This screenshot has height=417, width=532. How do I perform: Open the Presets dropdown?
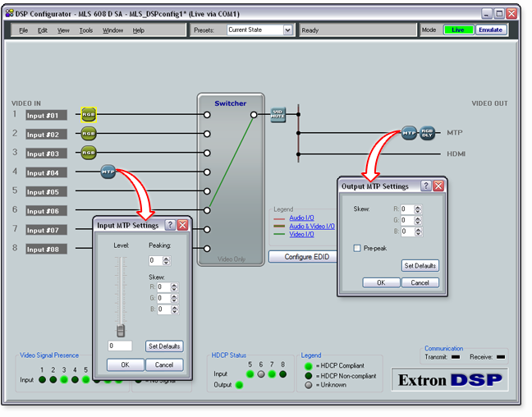[288, 30]
